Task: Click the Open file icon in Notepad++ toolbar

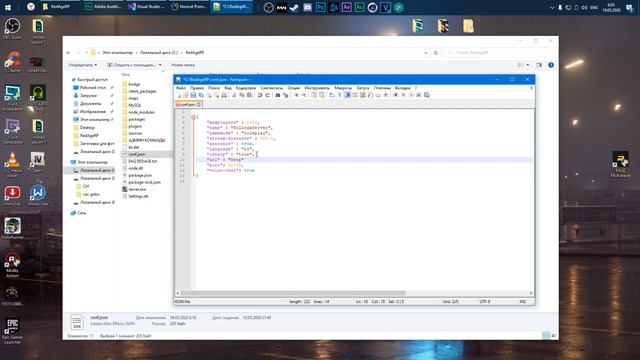Action: coord(185,95)
